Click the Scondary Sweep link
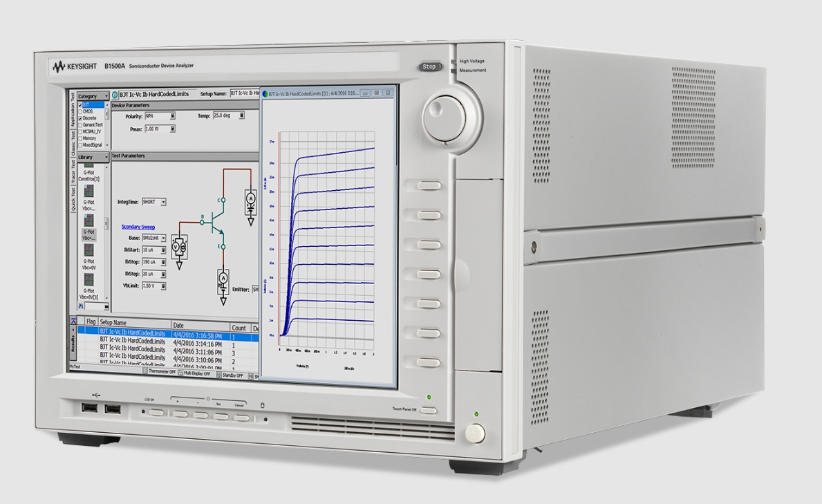Viewport: 822px width, 504px height. [x=138, y=227]
